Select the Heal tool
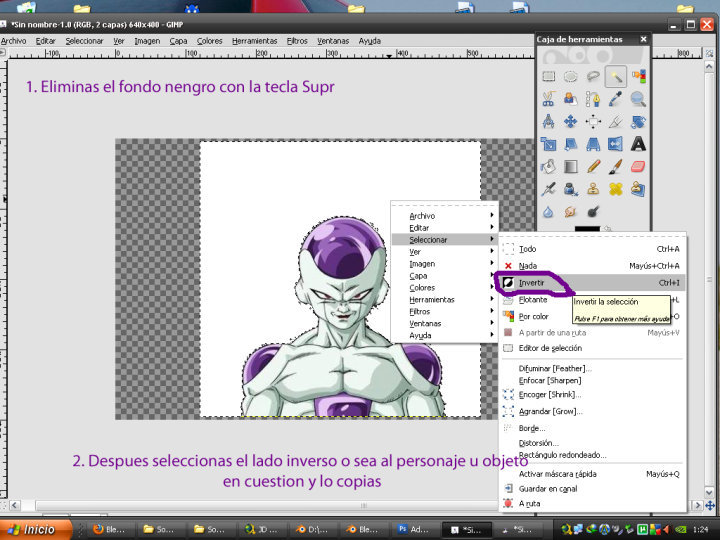 click(x=616, y=189)
